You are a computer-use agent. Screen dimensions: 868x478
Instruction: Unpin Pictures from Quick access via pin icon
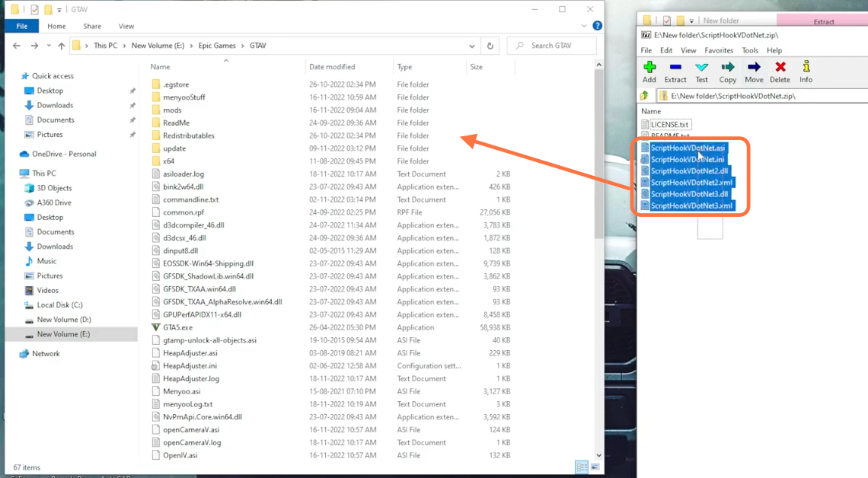click(132, 135)
